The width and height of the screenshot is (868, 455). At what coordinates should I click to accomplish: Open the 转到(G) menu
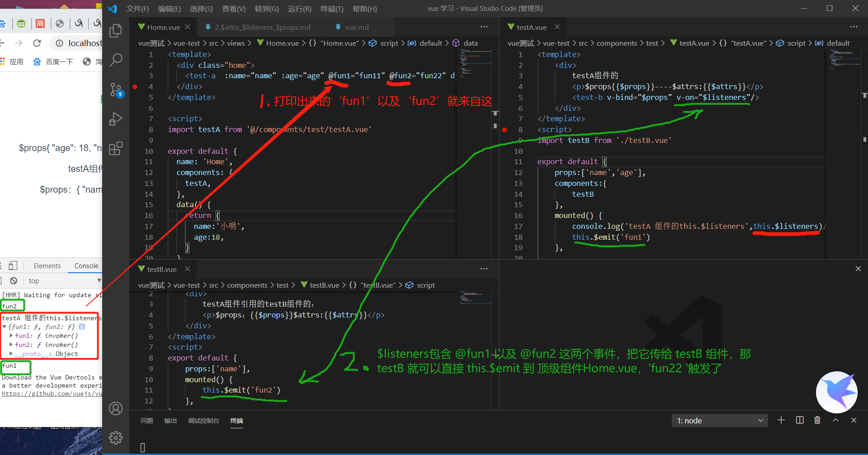(267, 9)
